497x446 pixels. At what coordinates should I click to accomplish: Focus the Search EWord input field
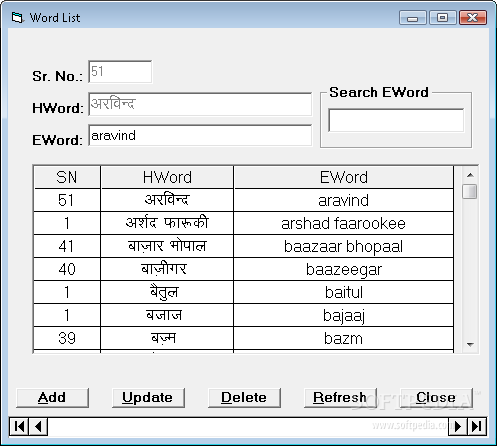coord(396,120)
